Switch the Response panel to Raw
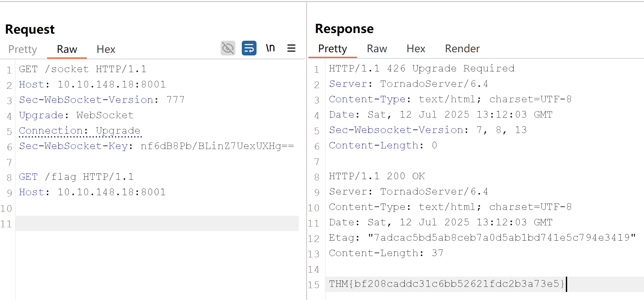The height and width of the screenshot is (300, 644). pos(377,49)
